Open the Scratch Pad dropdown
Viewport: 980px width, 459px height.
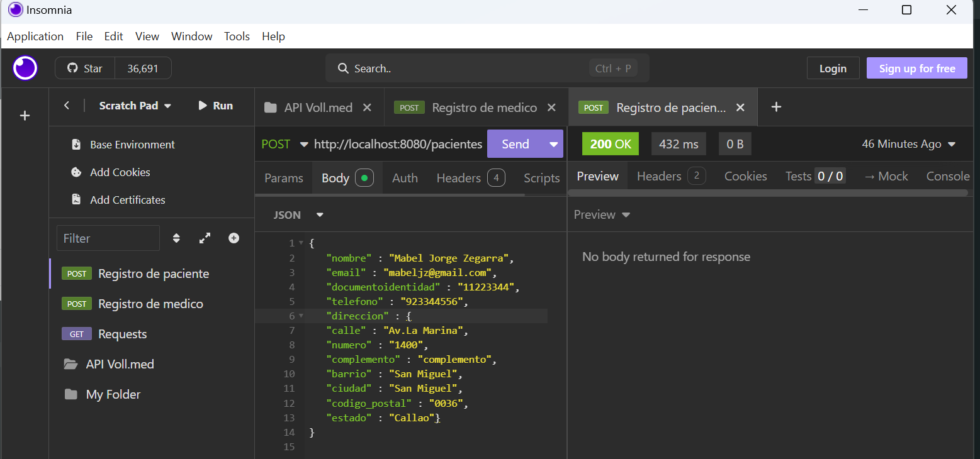pos(135,106)
